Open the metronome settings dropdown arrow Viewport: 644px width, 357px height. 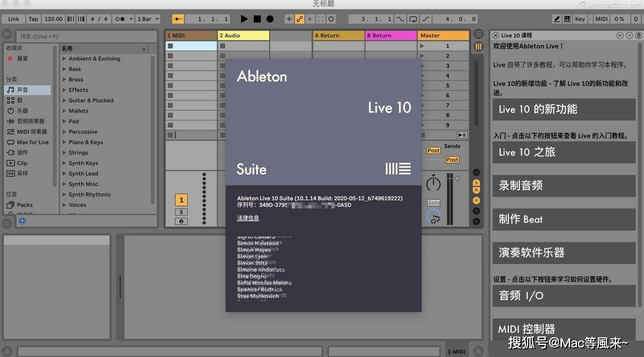point(130,19)
